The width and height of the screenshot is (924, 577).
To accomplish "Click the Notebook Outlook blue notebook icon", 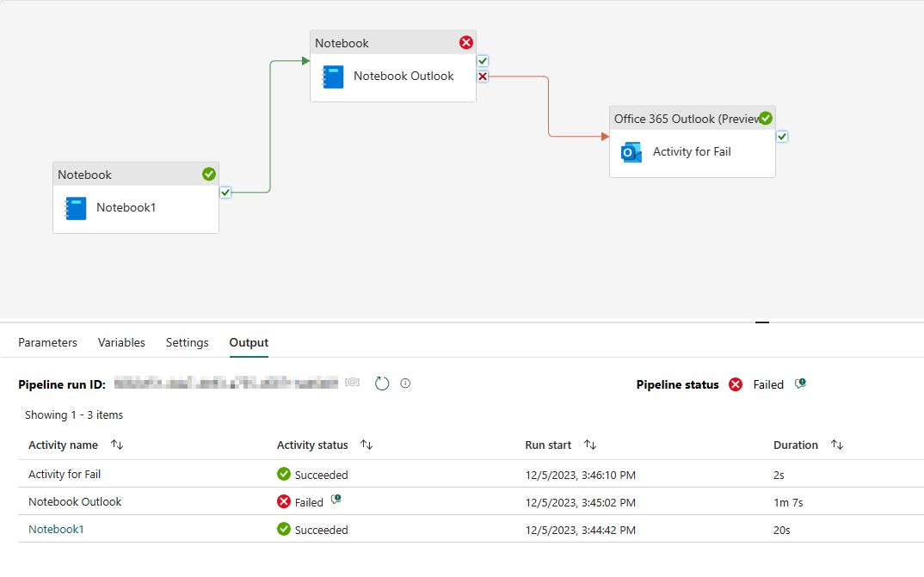I will 332,77.
